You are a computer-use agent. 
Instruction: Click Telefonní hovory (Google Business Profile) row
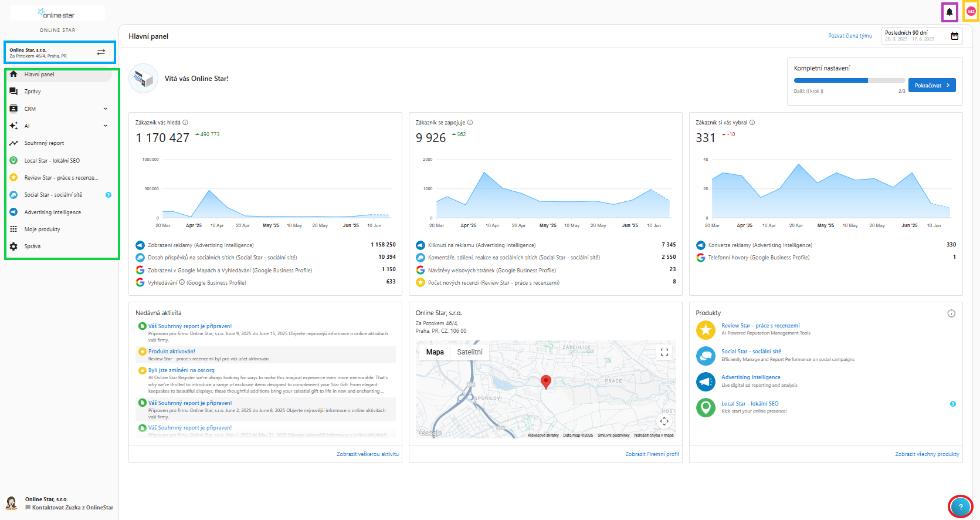(826, 258)
